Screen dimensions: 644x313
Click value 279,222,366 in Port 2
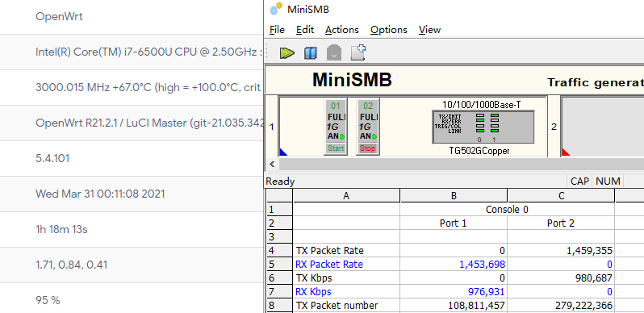click(584, 305)
